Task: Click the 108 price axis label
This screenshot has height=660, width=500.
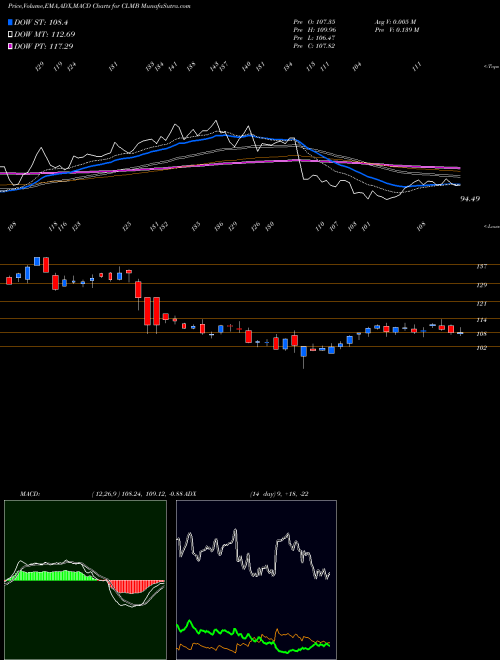Action: coord(482,334)
